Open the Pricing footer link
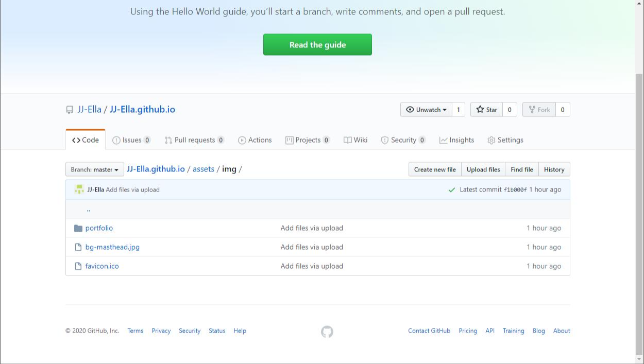 (x=468, y=331)
